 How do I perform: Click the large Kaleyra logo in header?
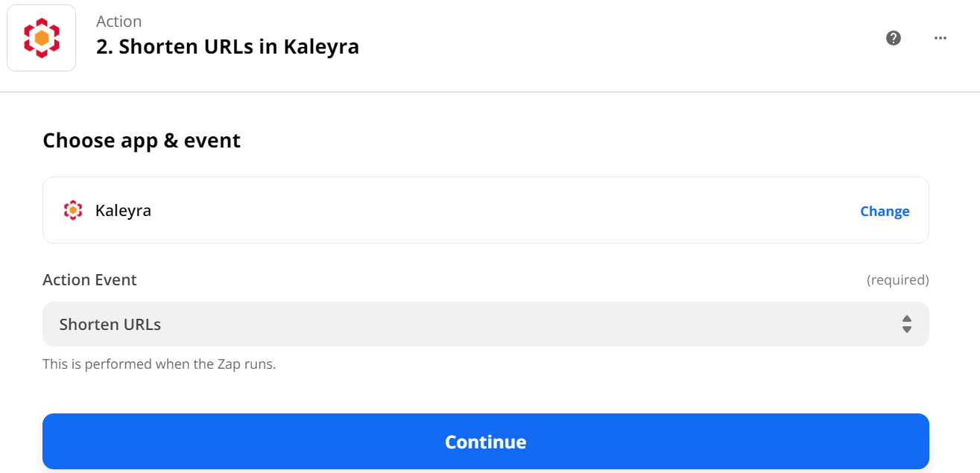(x=42, y=38)
